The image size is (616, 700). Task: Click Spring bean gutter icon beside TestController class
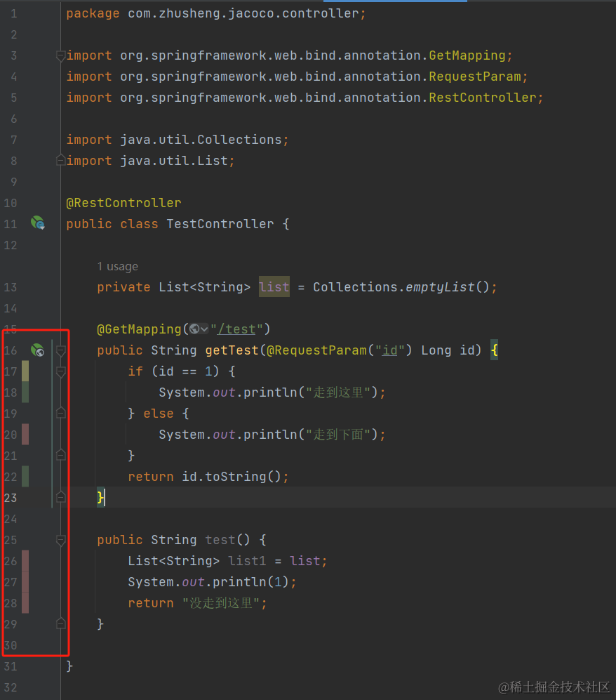pyautogui.click(x=37, y=223)
